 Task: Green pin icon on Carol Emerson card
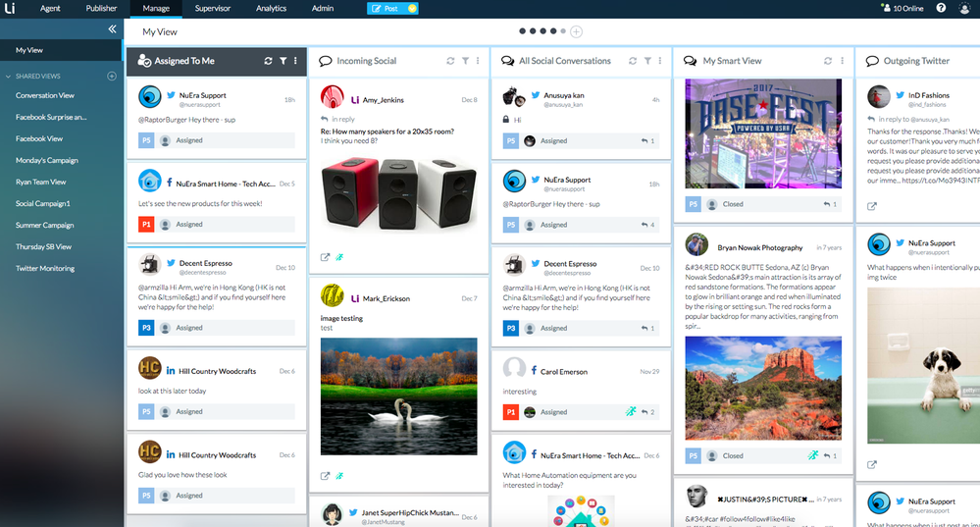pyautogui.click(x=631, y=411)
